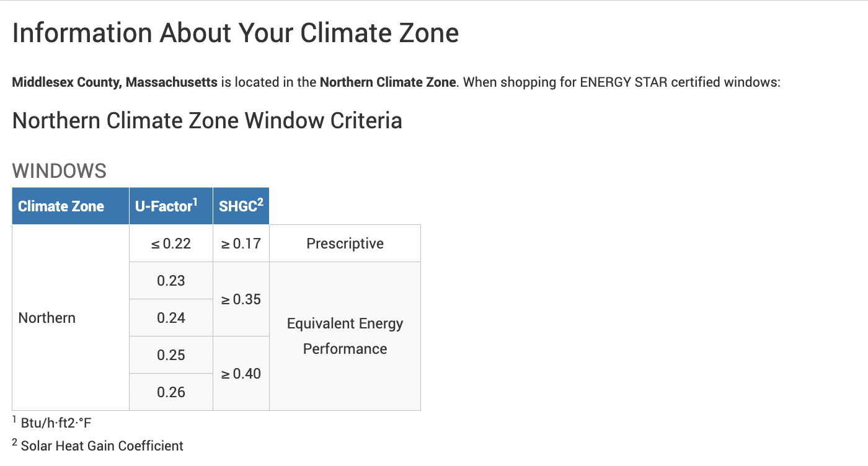The width and height of the screenshot is (868, 466).
Task: Click the 0.26 U-Factor value
Action: [x=171, y=392]
